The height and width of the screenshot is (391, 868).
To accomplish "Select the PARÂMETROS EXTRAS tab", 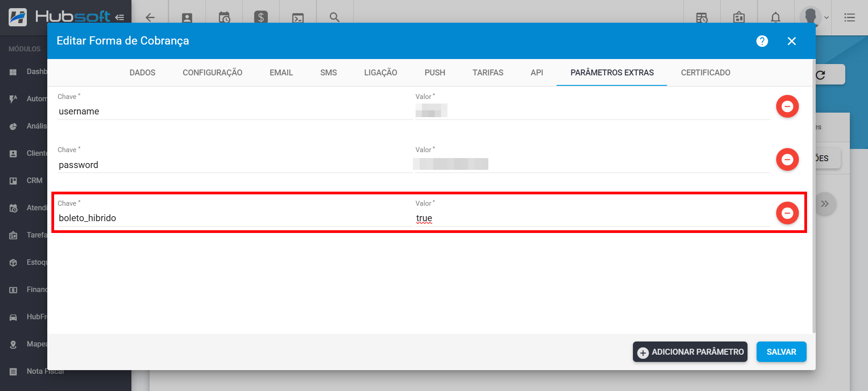I will (612, 73).
